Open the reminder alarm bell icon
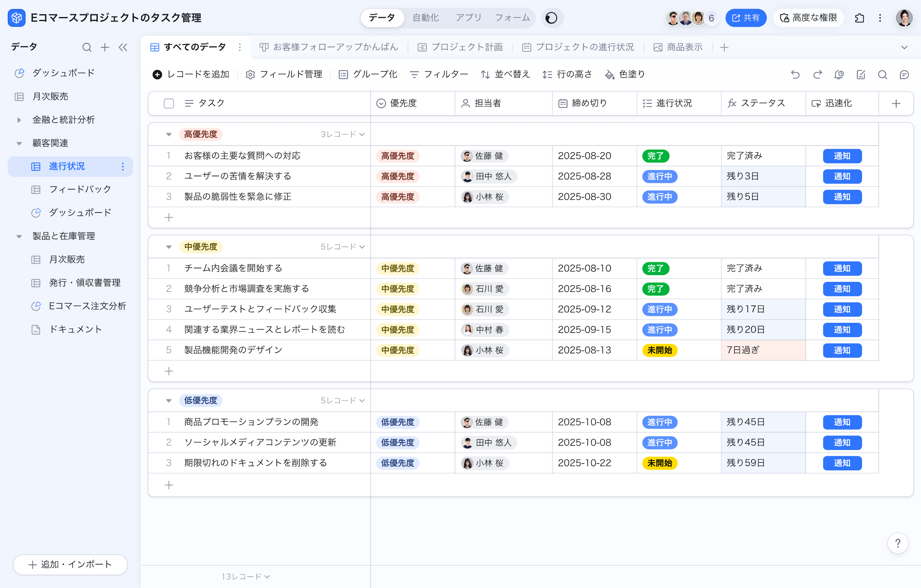 tap(839, 75)
